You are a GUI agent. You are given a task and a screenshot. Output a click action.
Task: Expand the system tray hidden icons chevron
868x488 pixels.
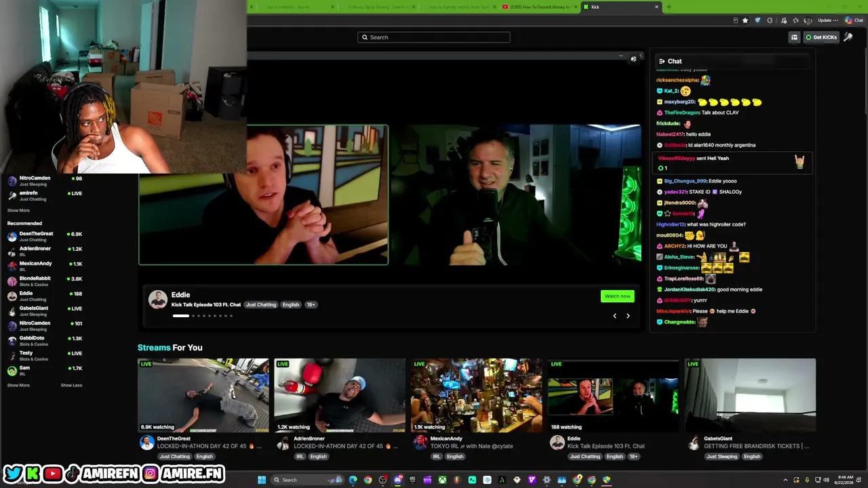tap(785, 480)
